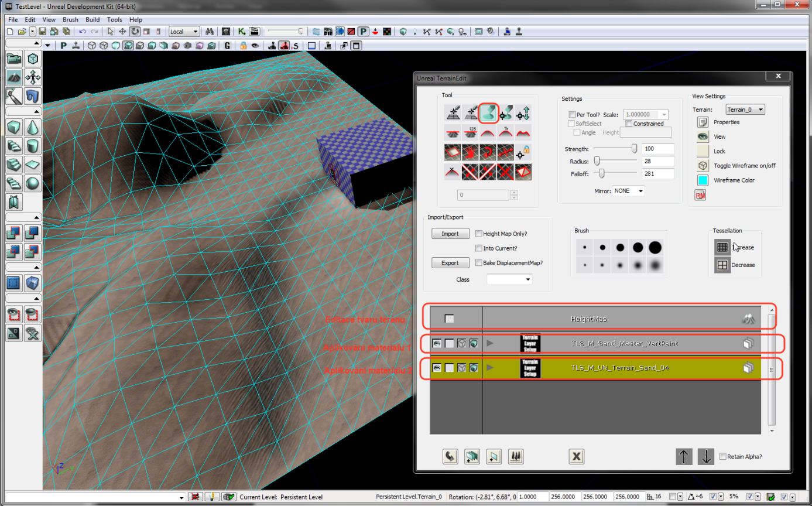Click the red RM icon in View Settings
The width and height of the screenshot is (812, 506).
click(x=700, y=195)
